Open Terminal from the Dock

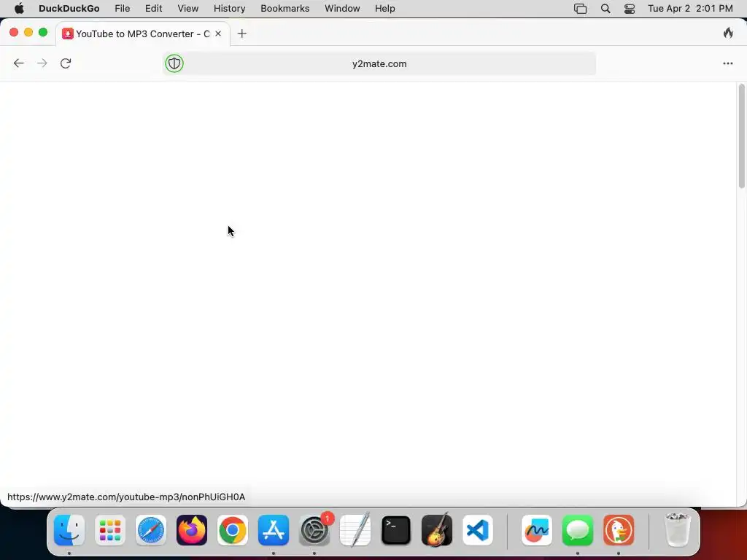tap(396, 530)
